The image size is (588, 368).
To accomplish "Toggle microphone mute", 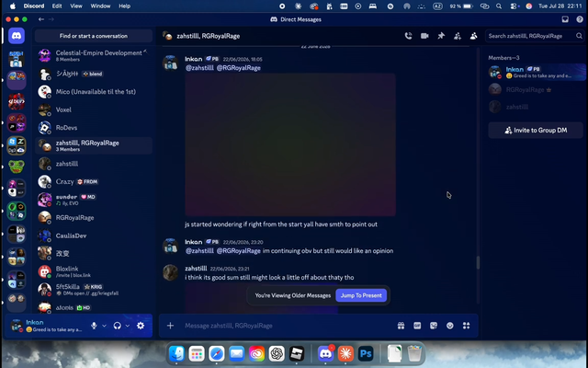I will point(94,326).
